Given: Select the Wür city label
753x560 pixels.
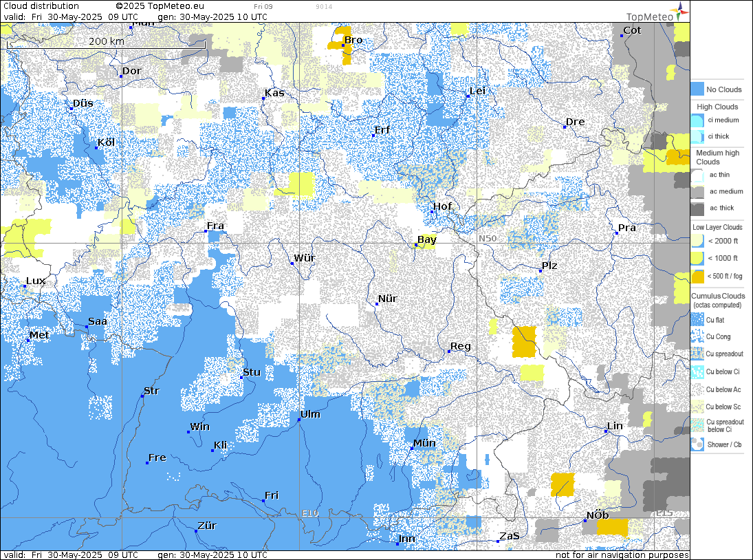Looking at the screenshot, I should tap(305, 258).
